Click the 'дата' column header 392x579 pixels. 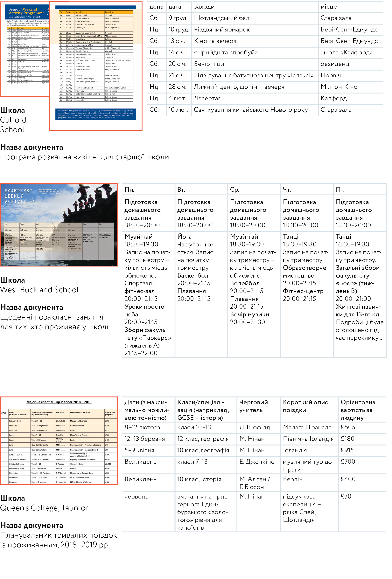175,7
